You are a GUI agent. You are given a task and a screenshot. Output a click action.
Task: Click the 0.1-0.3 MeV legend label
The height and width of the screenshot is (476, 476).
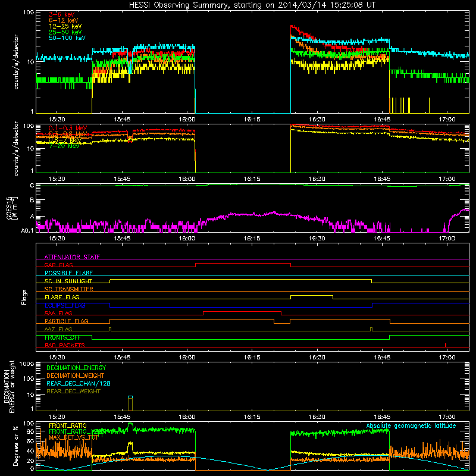coord(68,128)
